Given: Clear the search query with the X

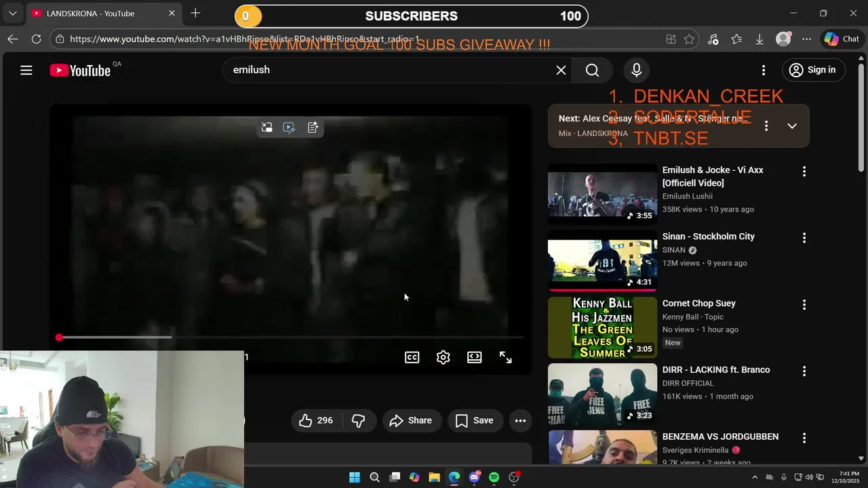Looking at the screenshot, I should click(x=561, y=70).
